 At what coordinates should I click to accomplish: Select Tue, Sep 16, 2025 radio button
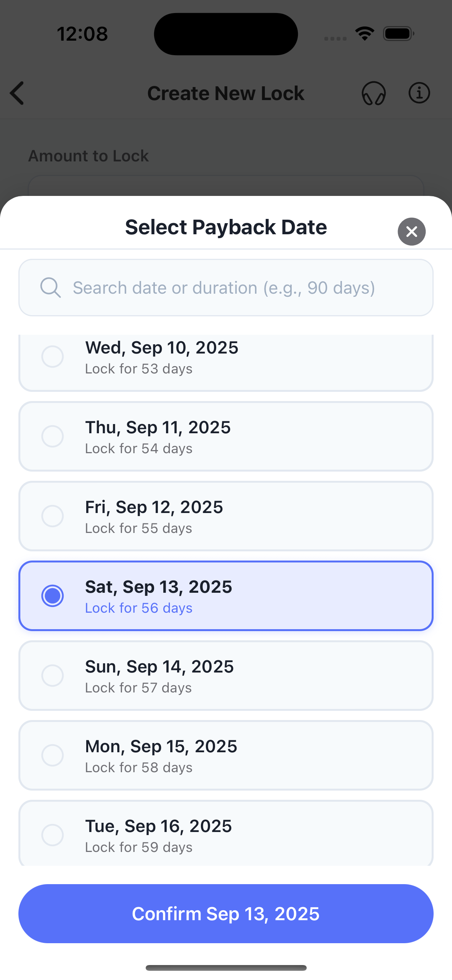pyautogui.click(x=53, y=835)
